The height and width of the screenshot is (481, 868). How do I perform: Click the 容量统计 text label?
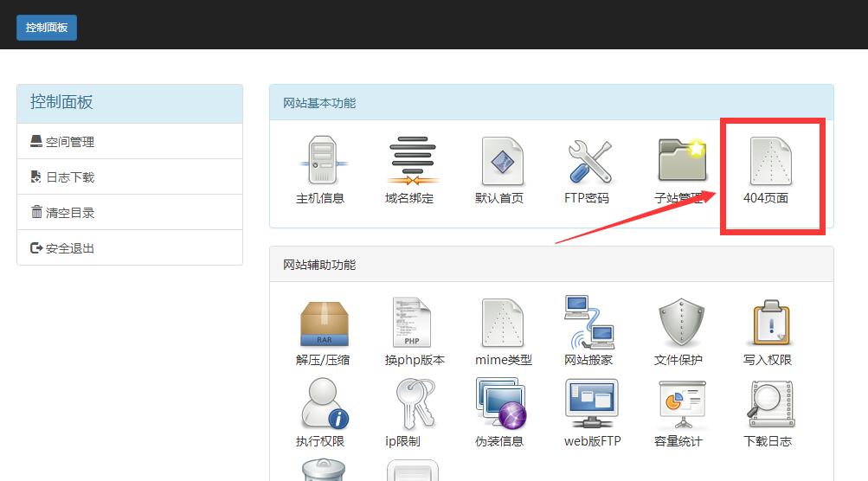pos(678,441)
